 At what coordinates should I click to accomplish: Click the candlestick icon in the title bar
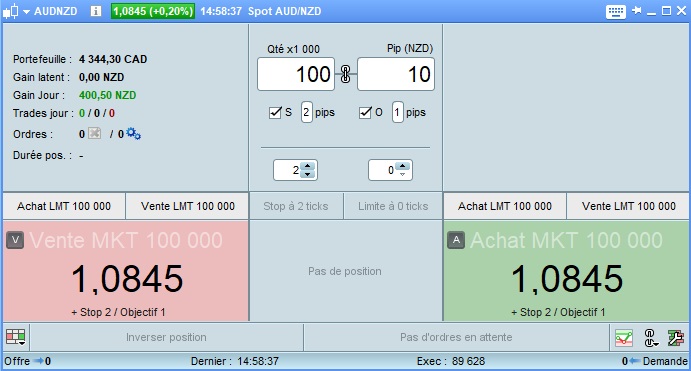[11, 11]
